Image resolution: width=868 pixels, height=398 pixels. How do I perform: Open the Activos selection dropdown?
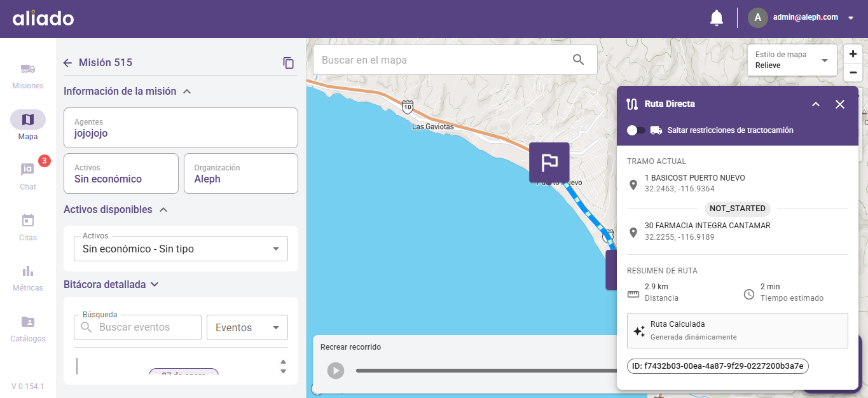coord(181,249)
